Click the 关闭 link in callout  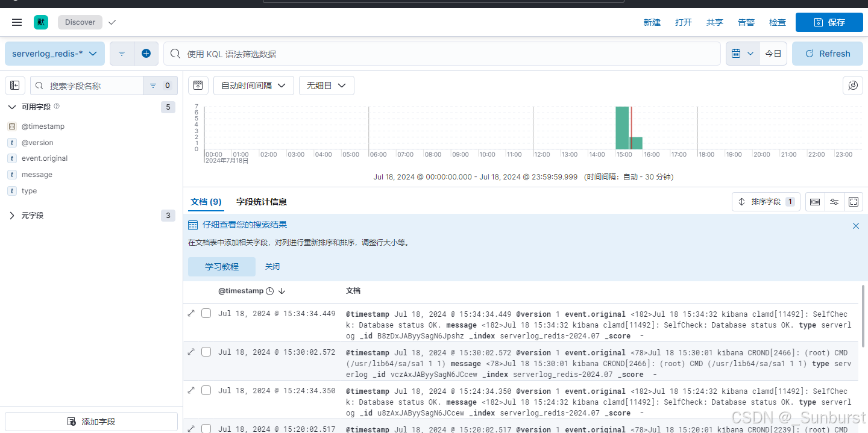(272, 267)
